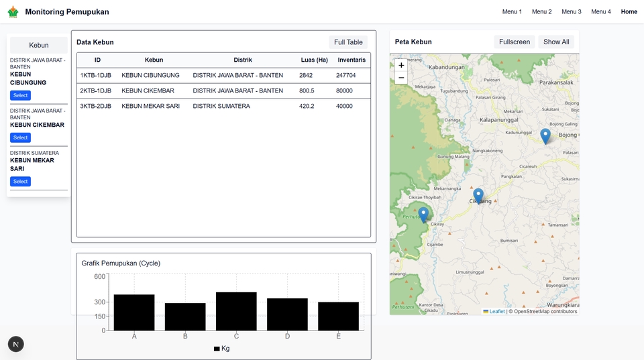
Task: Select the map marker at Cikidang
Action: click(478, 196)
